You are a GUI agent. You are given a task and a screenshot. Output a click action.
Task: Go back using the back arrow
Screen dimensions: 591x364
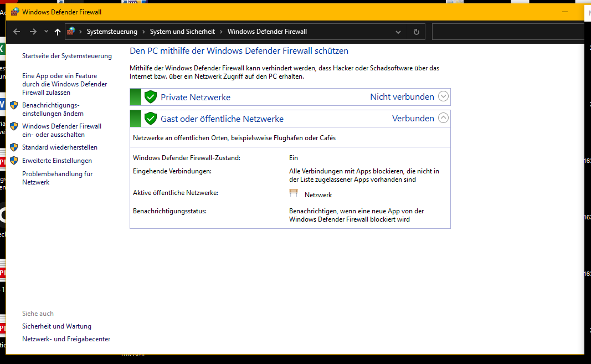(17, 32)
